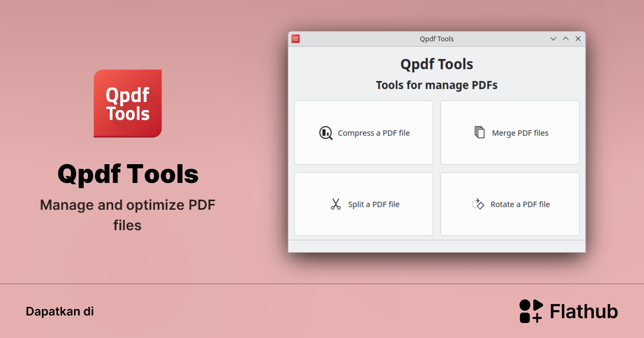This screenshot has width=644, height=338.
Task: Click the Flathub wordmark text
Action: click(x=583, y=311)
